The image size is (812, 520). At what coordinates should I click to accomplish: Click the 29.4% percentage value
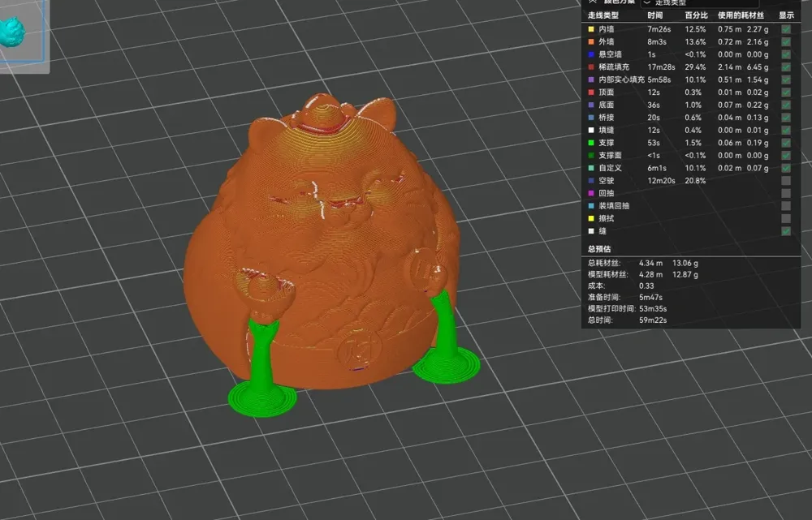(696, 67)
